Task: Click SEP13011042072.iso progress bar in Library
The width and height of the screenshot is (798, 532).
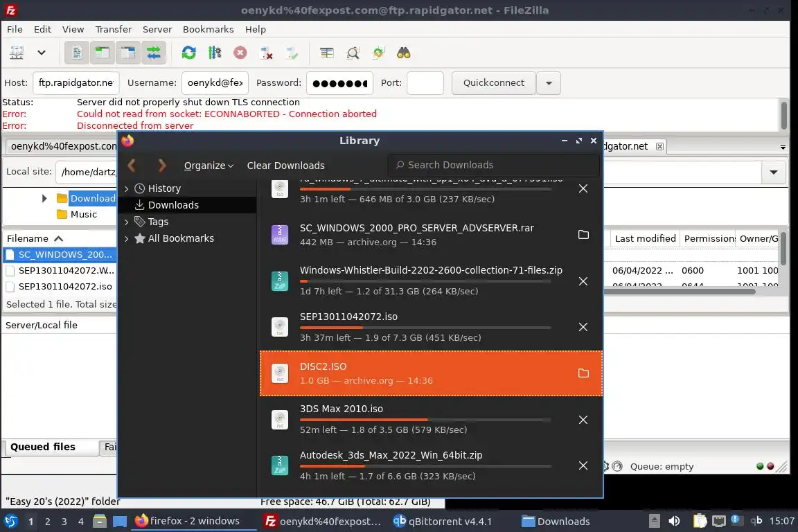Action: click(x=425, y=328)
